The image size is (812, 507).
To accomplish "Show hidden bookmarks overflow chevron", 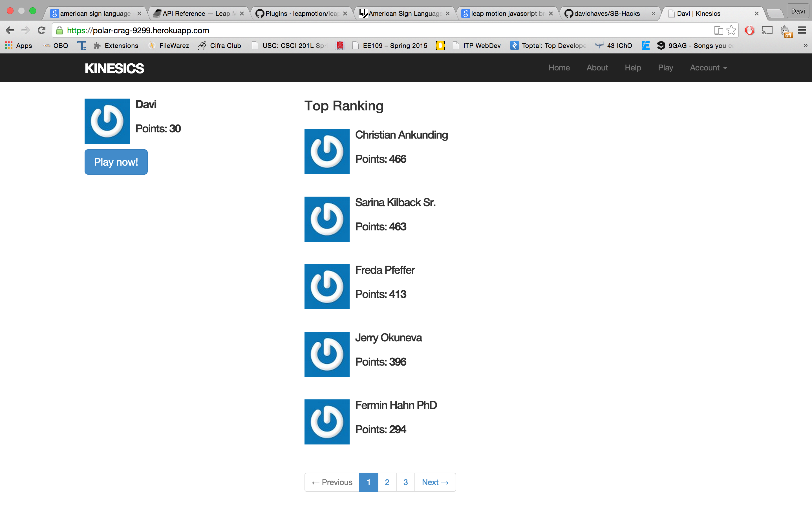I will coord(805,45).
